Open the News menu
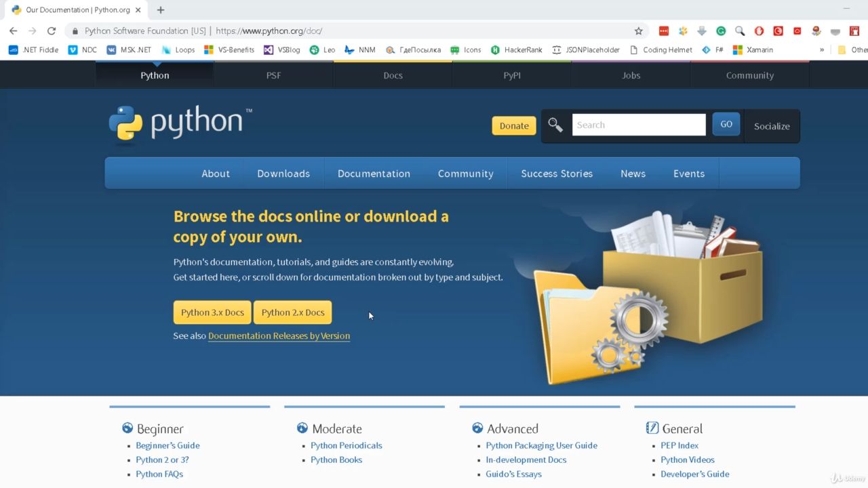 point(633,174)
